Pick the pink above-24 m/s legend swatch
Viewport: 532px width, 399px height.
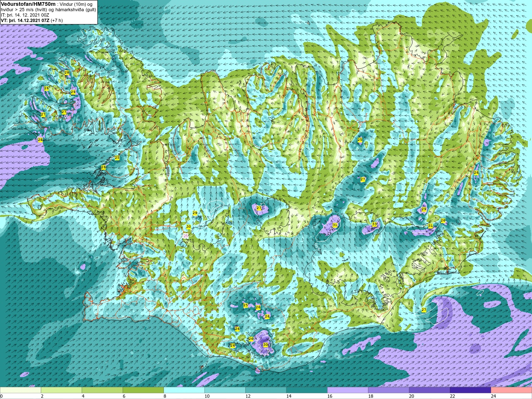coord(512,390)
